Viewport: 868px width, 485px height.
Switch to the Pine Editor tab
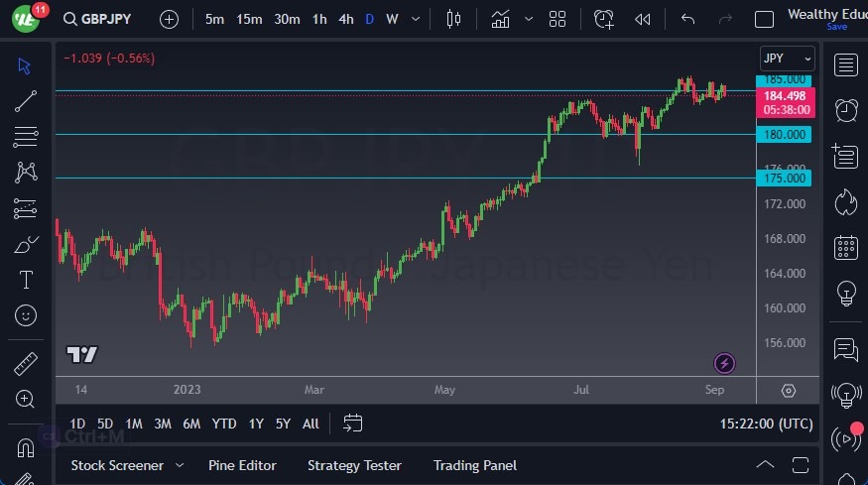[x=242, y=465]
